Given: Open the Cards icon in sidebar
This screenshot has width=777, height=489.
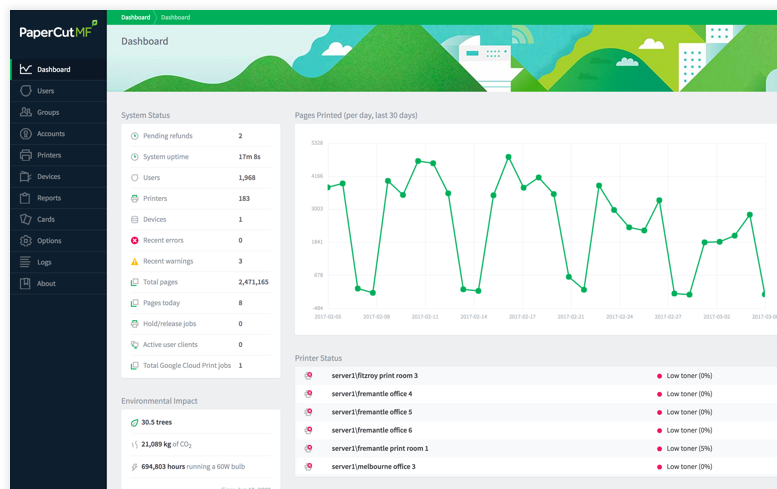Looking at the screenshot, I should click(25, 219).
